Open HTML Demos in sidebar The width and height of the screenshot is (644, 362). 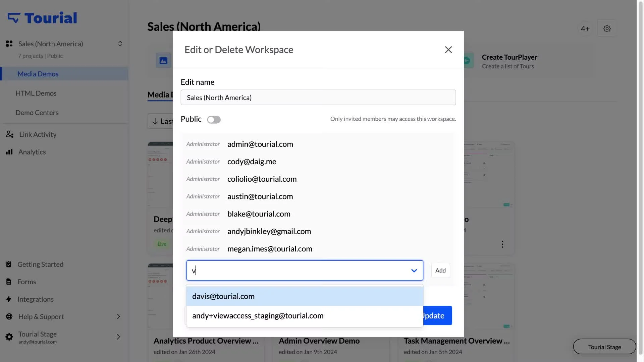tap(36, 94)
